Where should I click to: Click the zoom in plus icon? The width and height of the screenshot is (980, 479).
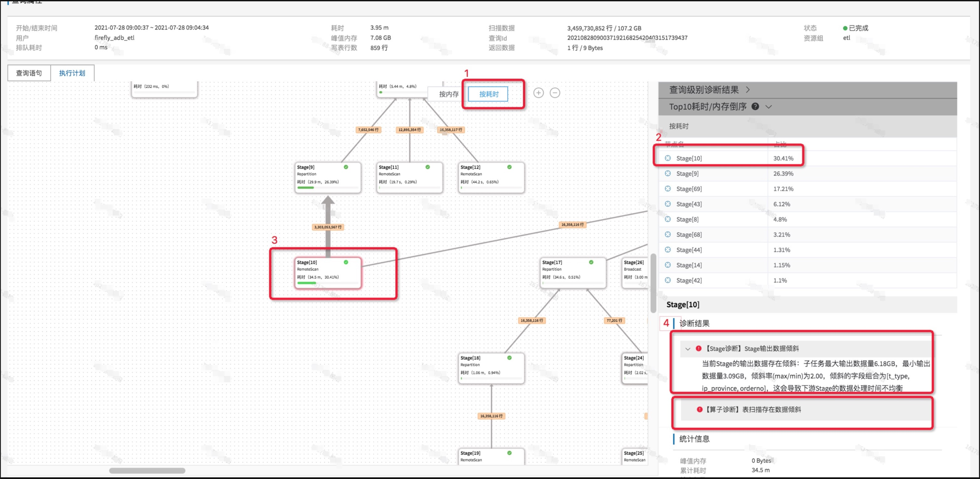[538, 93]
